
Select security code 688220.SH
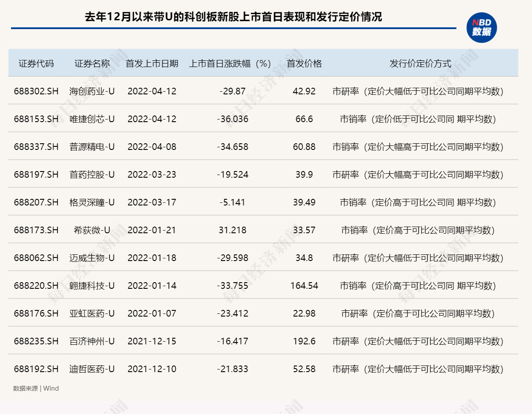(36, 286)
